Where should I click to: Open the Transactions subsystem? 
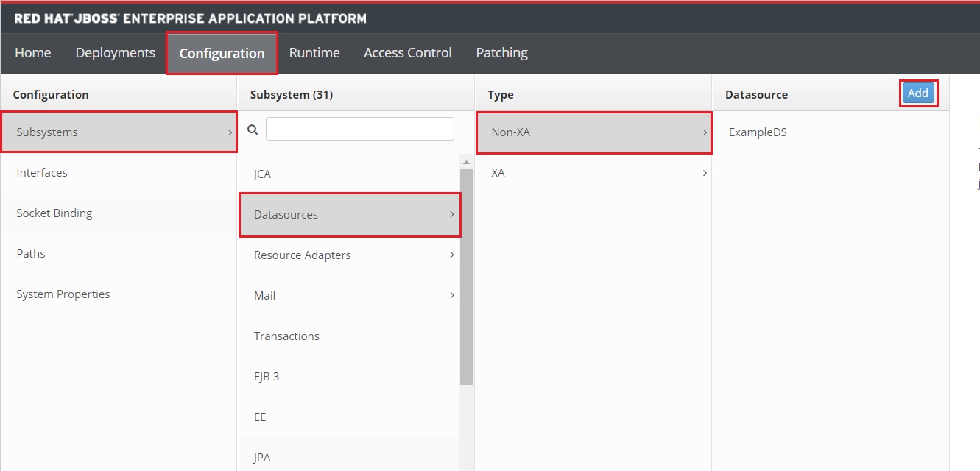tap(286, 336)
